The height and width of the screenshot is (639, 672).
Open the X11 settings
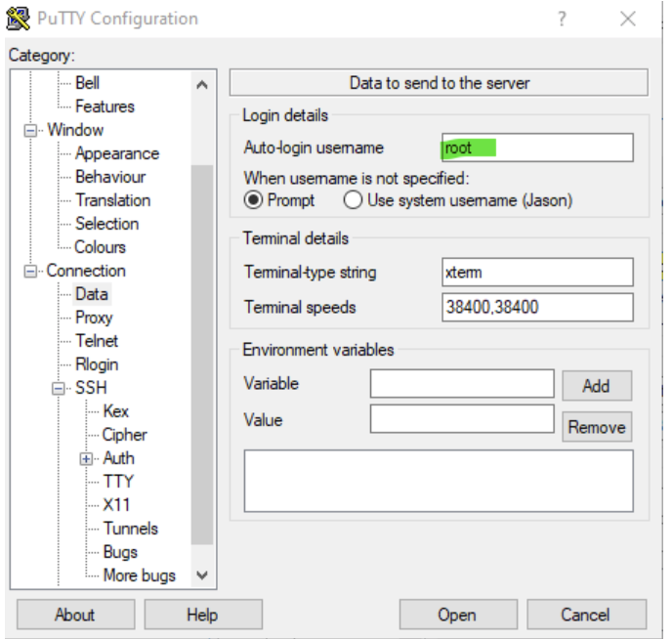[x=116, y=505]
